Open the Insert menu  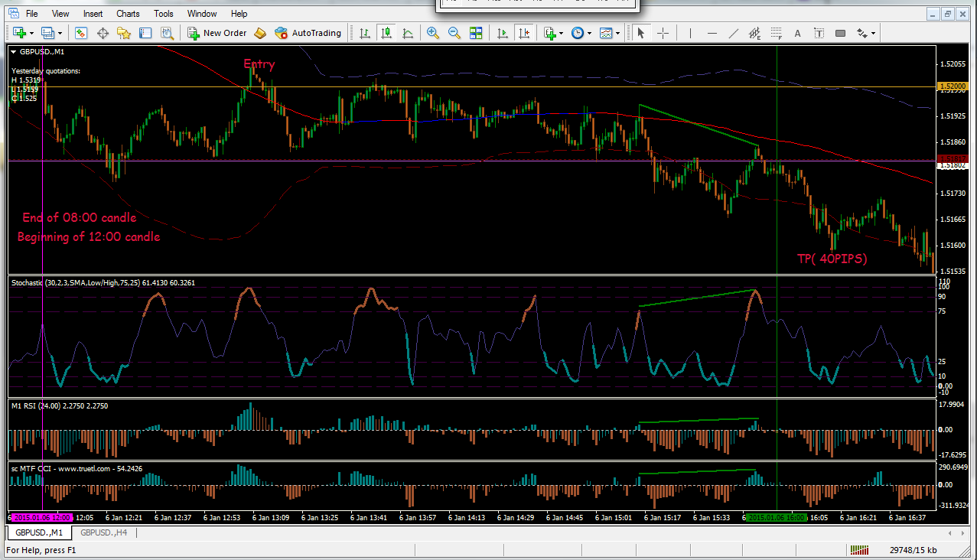coord(93,14)
